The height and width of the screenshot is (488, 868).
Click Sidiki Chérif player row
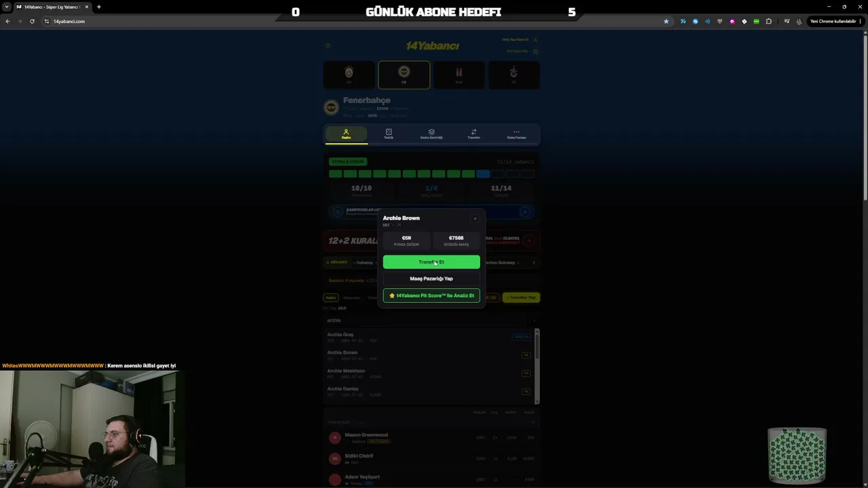[x=431, y=459]
